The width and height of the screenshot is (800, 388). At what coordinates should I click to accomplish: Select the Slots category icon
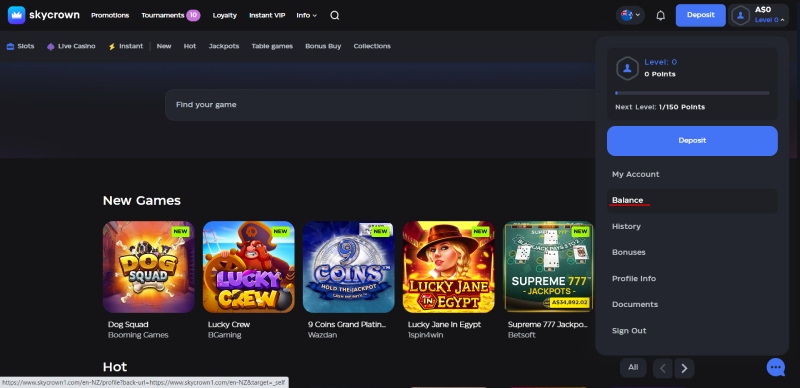pos(10,46)
